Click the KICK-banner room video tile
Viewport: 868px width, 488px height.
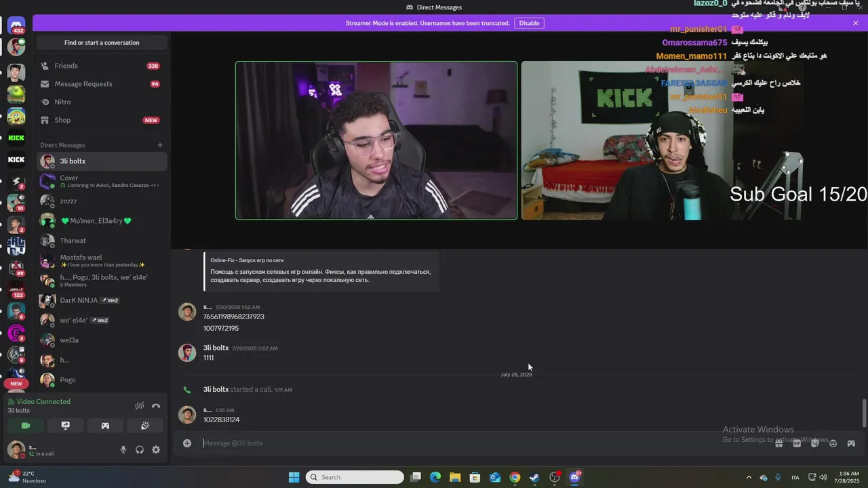pyautogui.click(x=661, y=140)
